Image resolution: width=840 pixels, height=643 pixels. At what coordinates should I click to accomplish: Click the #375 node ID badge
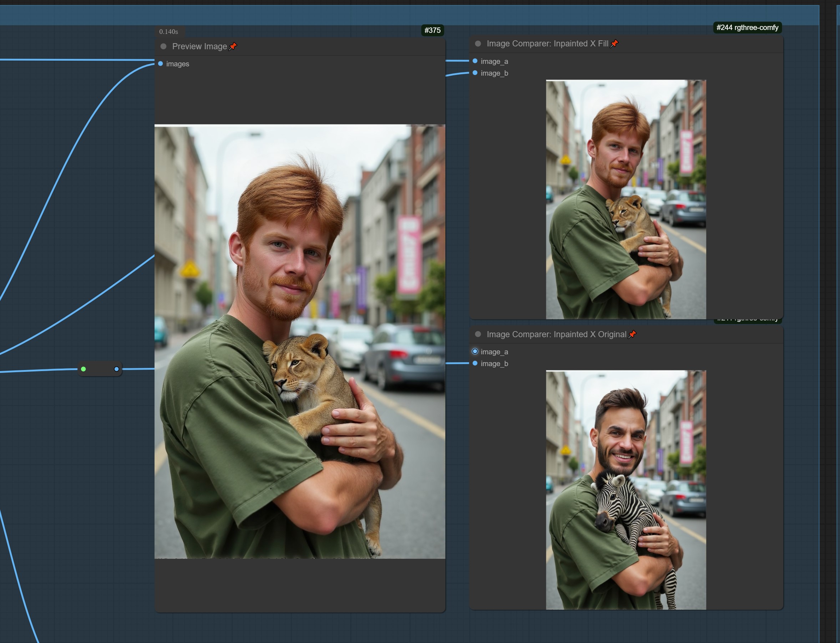[x=432, y=30]
